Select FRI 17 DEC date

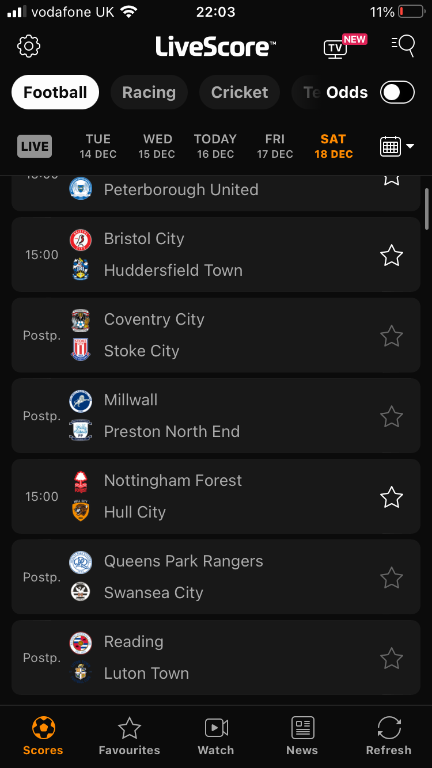[275, 146]
